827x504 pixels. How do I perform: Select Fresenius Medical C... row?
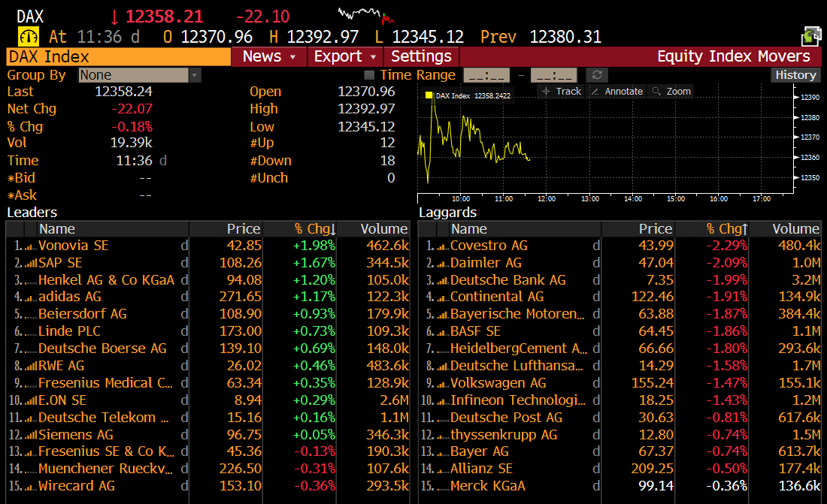208,383
